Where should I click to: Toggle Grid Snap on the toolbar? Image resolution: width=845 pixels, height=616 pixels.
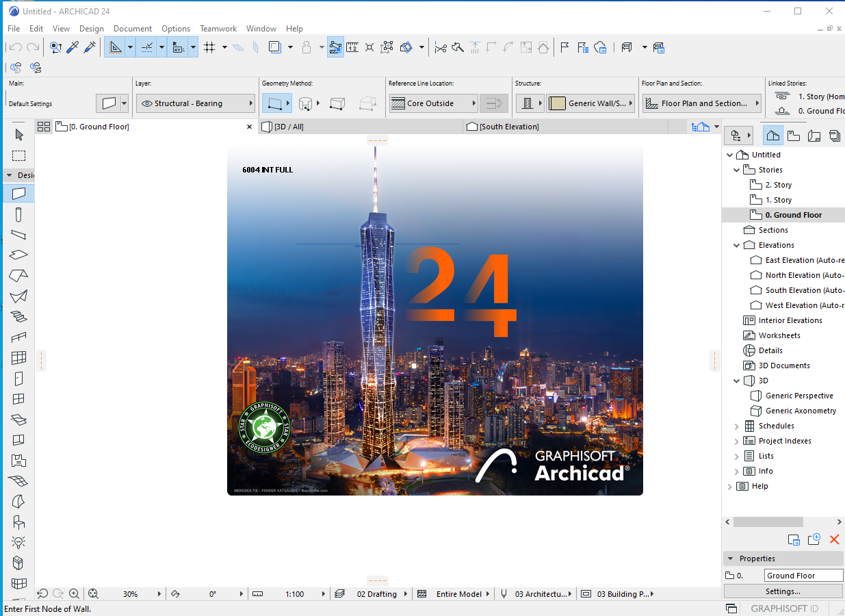click(x=209, y=47)
